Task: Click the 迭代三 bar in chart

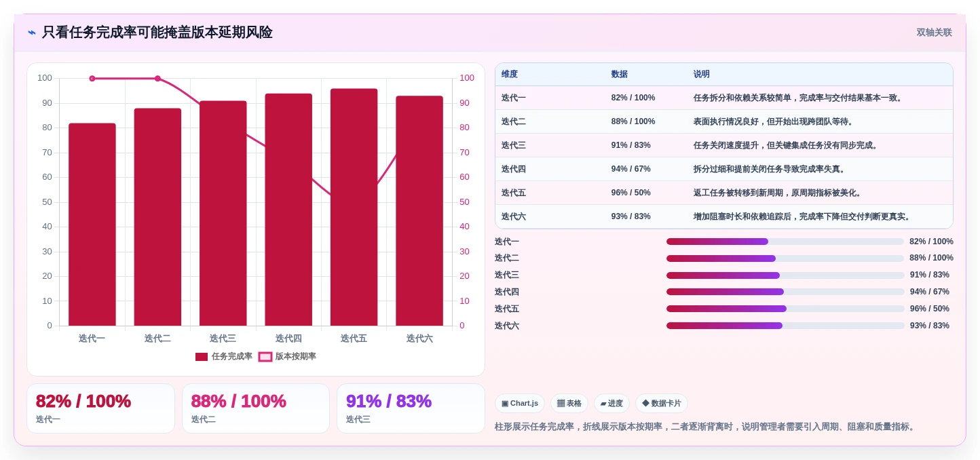Action: pyautogui.click(x=223, y=213)
